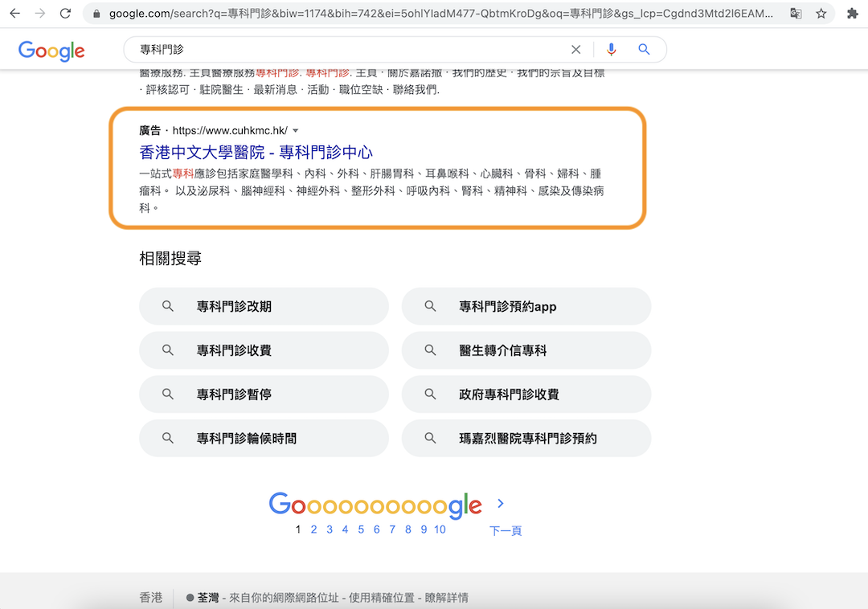The height and width of the screenshot is (609, 868).
Task: Open the Google logo homepage link
Action: coord(51,51)
